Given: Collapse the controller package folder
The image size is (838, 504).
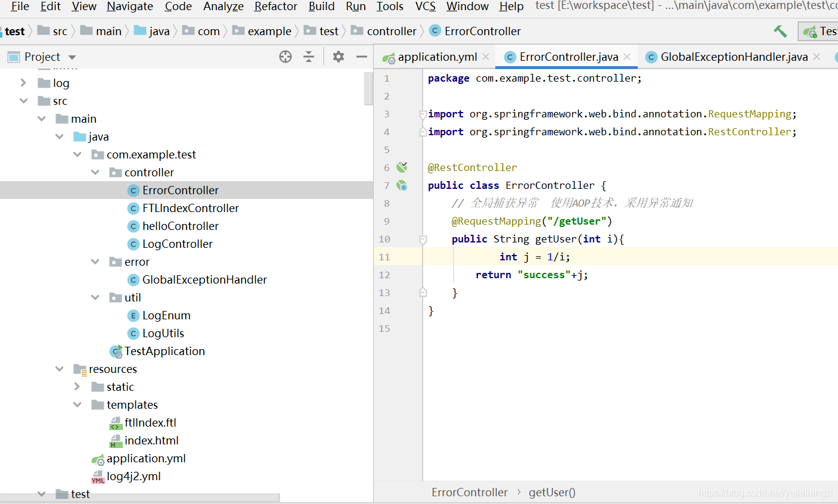Looking at the screenshot, I should tap(95, 172).
